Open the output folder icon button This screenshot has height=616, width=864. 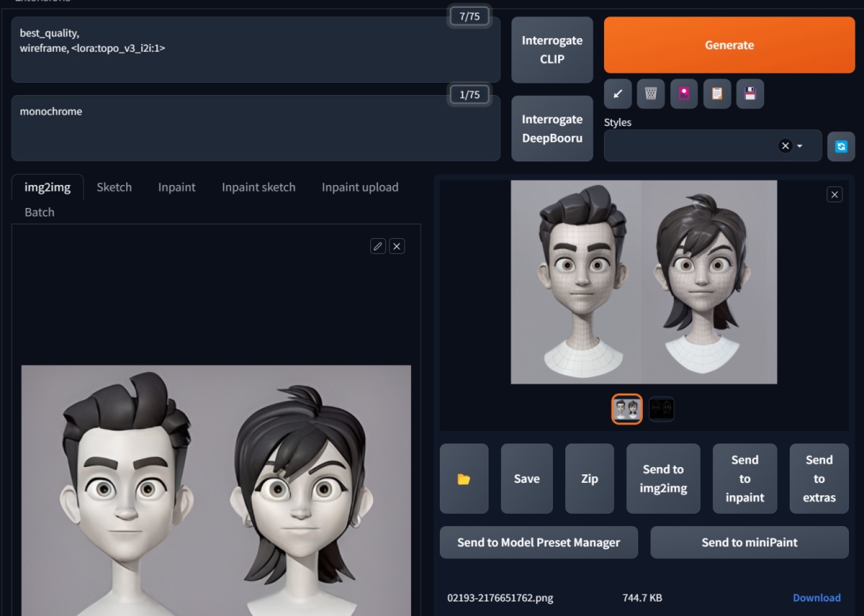[464, 479]
